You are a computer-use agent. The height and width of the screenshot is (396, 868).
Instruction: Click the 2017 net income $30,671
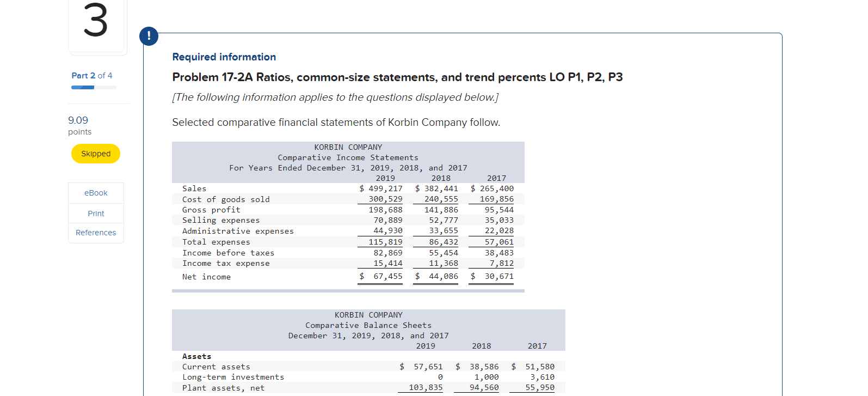[x=492, y=276]
